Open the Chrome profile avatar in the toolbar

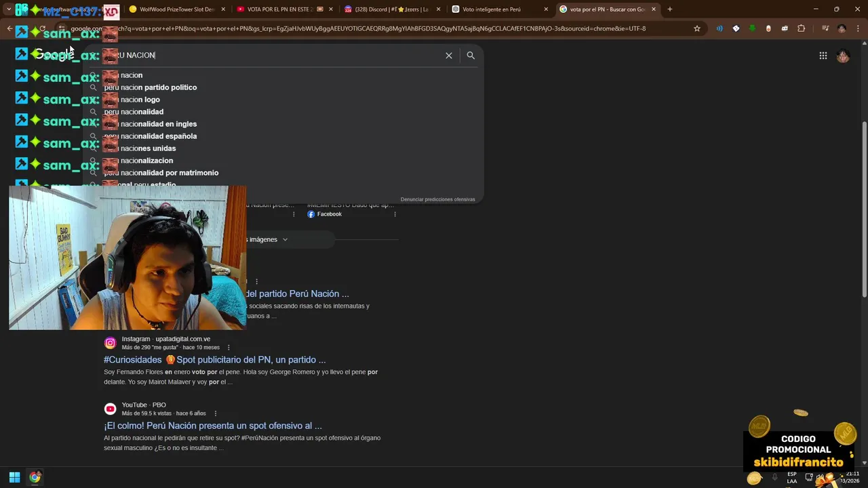click(842, 28)
